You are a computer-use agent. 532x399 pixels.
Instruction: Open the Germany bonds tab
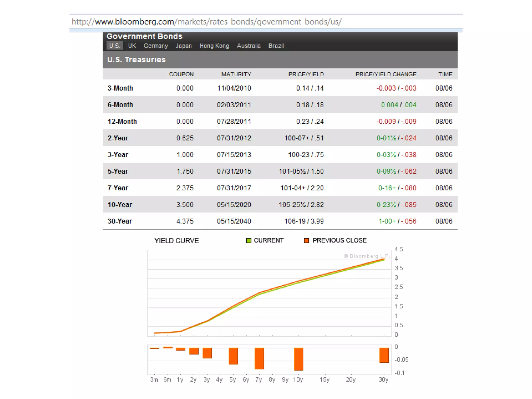pyautogui.click(x=156, y=46)
